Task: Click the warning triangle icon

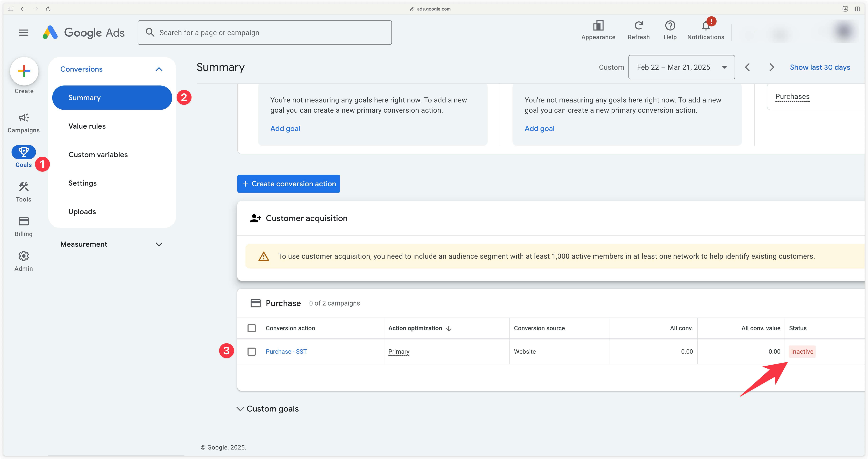Action: (263, 256)
